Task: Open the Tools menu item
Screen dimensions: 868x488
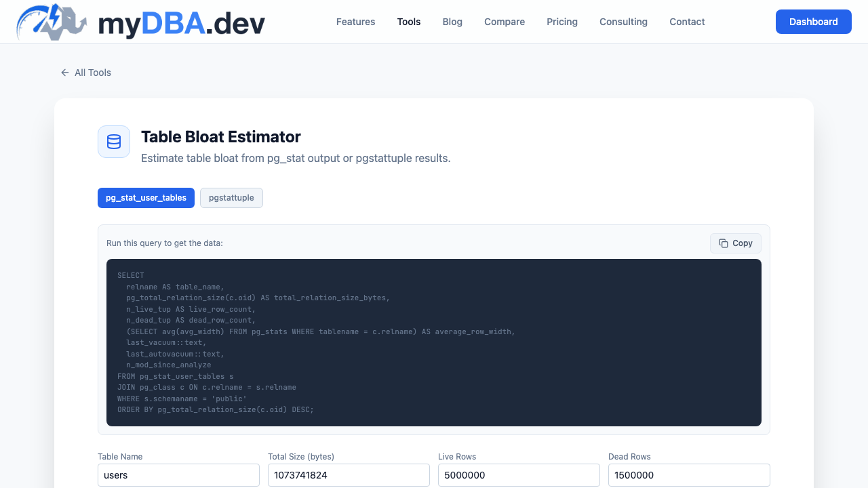Action: (x=409, y=22)
